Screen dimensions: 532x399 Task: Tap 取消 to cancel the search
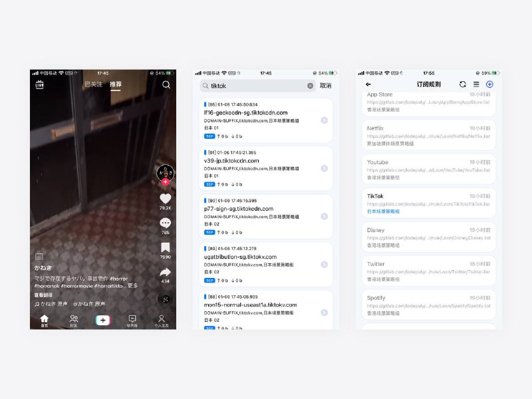tap(325, 86)
